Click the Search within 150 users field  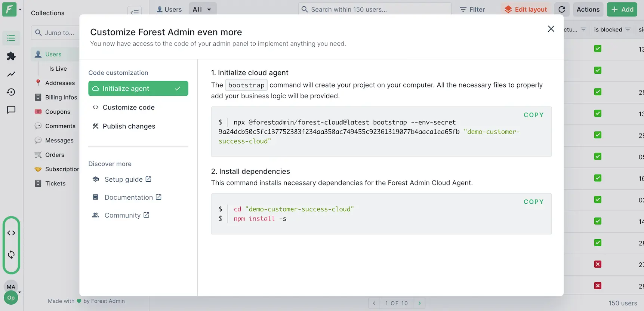(x=375, y=9)
